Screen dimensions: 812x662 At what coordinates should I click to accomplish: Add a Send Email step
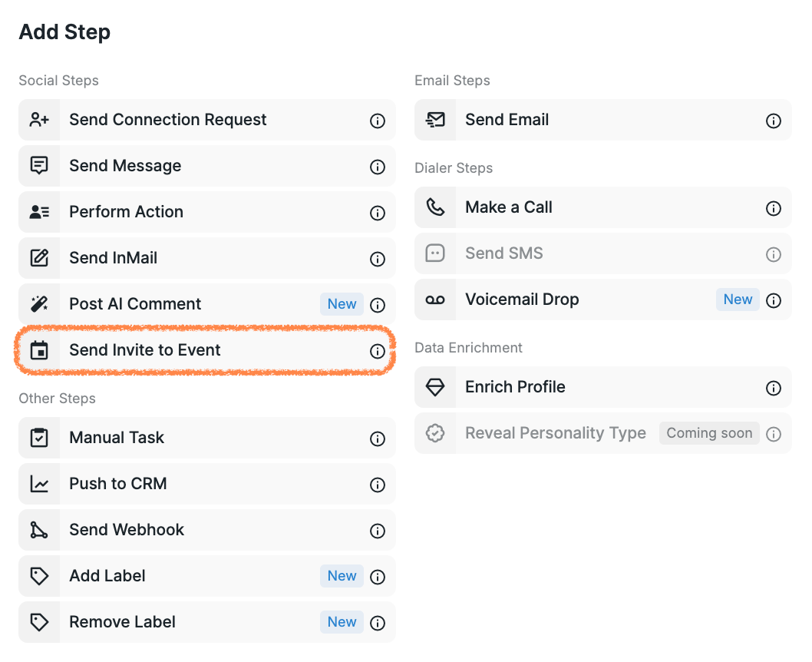(507, 120)
